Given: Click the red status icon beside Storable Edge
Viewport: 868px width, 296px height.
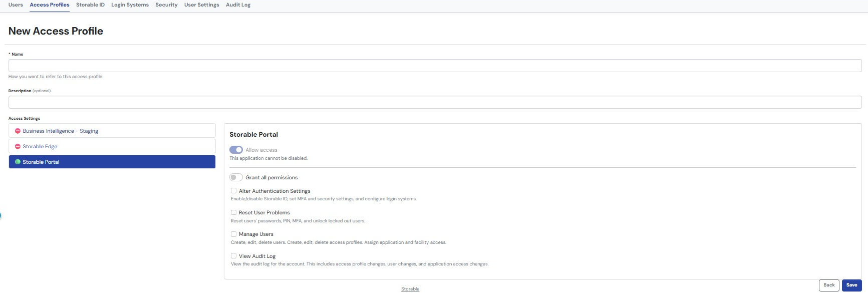Looking at the screenshot, I should click(x=18, y=147).
